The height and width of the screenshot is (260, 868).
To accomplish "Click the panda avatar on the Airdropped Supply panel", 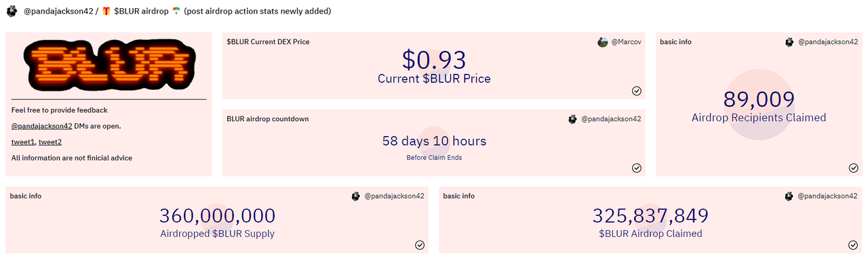I will coord(356,196).
